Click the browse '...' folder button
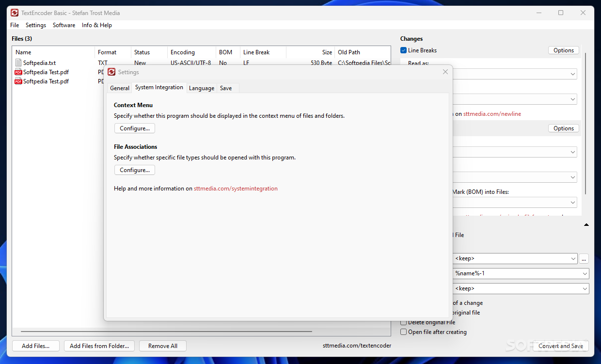The width and height of the screenshot is (601, 364). tap(584, 258)
